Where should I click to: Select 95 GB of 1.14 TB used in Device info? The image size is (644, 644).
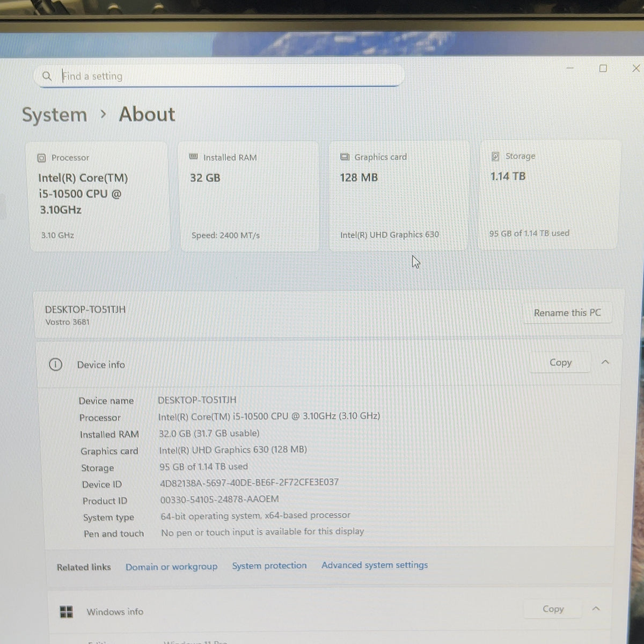[203, 467]
